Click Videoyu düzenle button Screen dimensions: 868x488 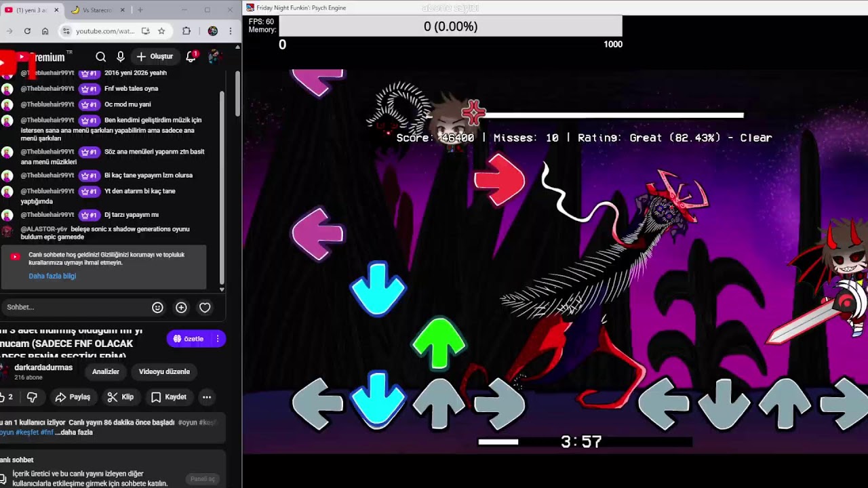[x=164, y=371]
